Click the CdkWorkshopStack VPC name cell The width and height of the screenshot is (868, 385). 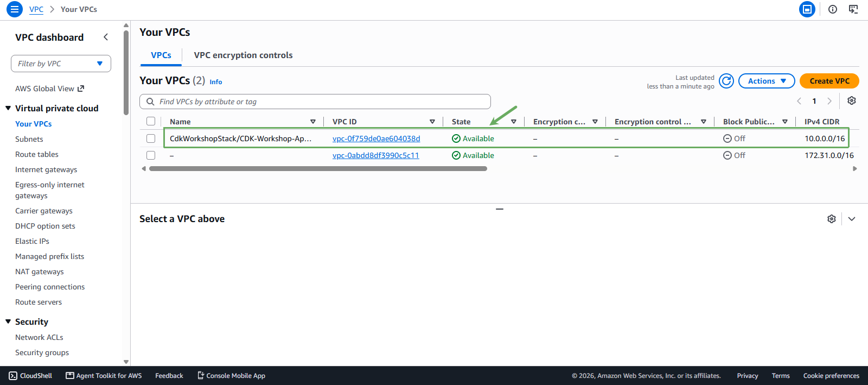[241, 138]
